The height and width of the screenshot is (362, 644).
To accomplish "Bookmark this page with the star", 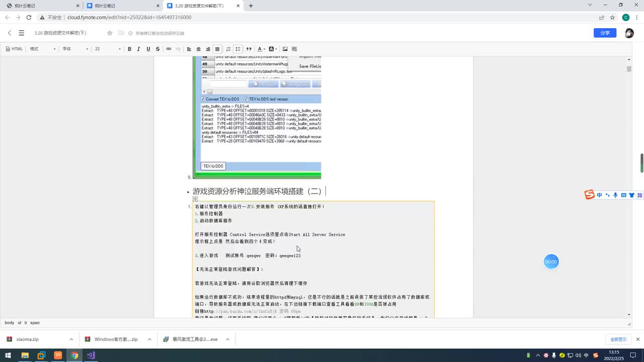I will click(612, 17).
